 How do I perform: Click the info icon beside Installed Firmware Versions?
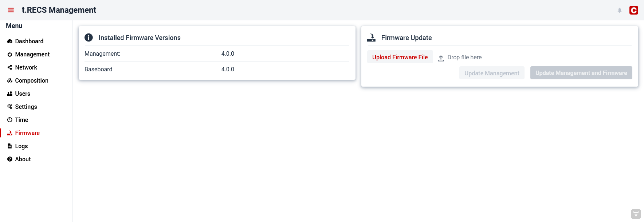pos(89,37)
